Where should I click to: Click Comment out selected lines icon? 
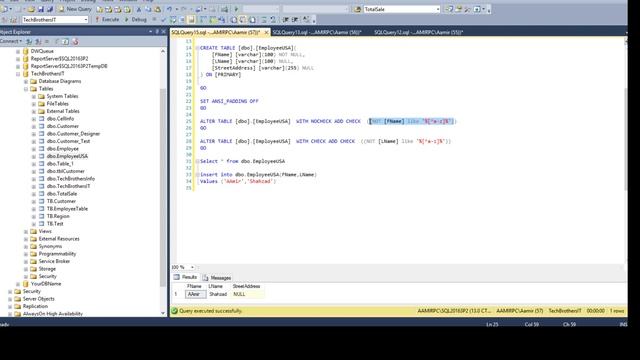(264, 20)
